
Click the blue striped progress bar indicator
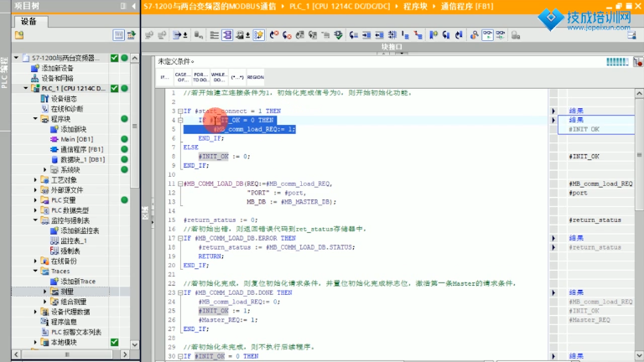pos(617,62)
